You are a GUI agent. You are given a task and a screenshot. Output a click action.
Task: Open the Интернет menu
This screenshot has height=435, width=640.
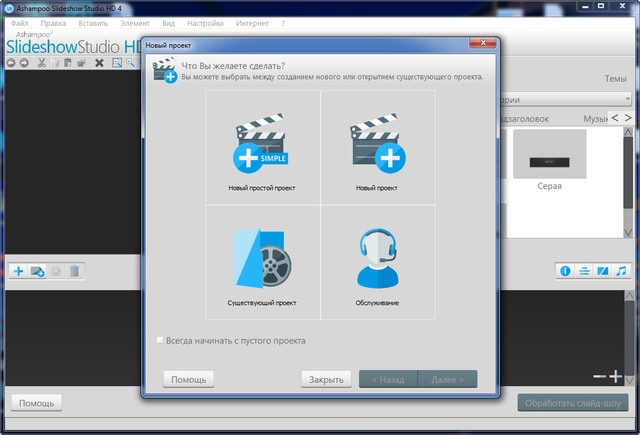(252, 23)
